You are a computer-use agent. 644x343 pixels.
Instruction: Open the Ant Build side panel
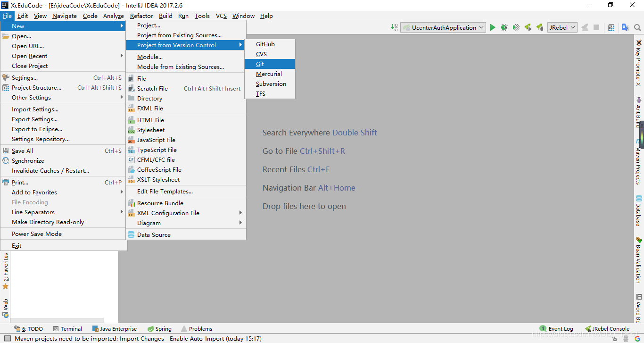coord(639,112)
